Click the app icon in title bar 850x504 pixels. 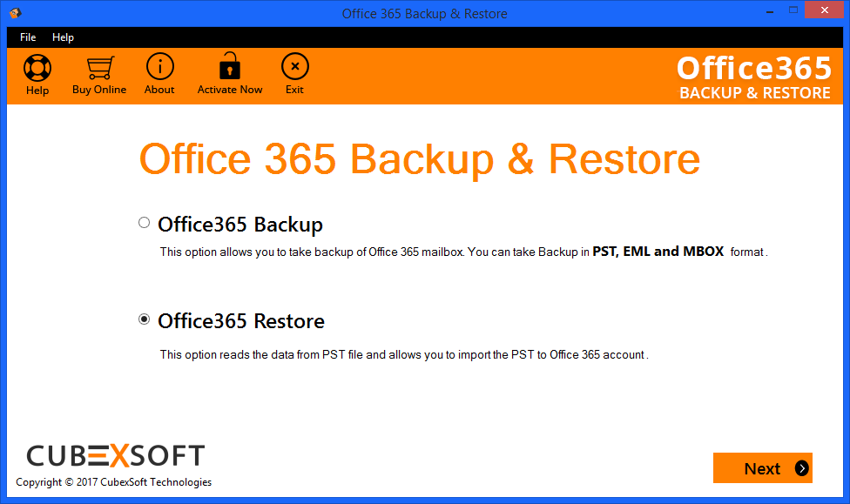[15, 13]
